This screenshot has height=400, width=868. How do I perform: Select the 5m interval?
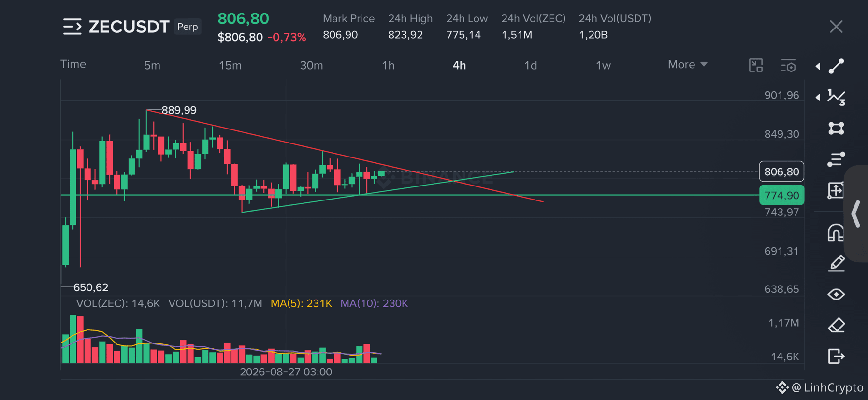(152, 65)
